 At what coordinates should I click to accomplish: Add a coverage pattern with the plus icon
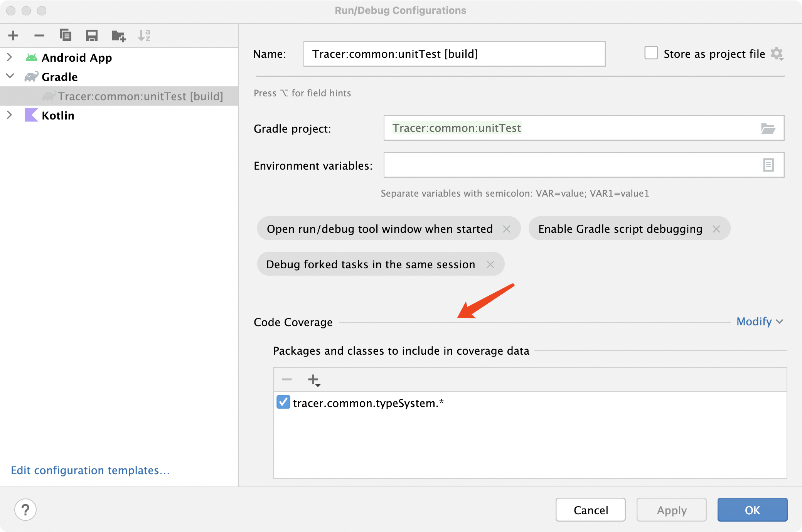(313, 379)
